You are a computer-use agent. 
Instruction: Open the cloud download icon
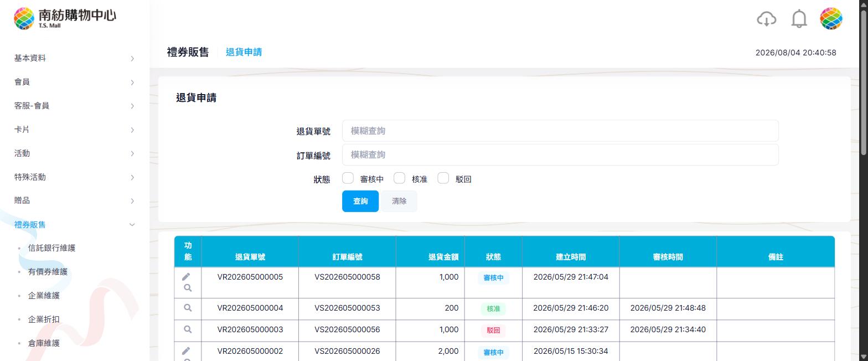766,19
